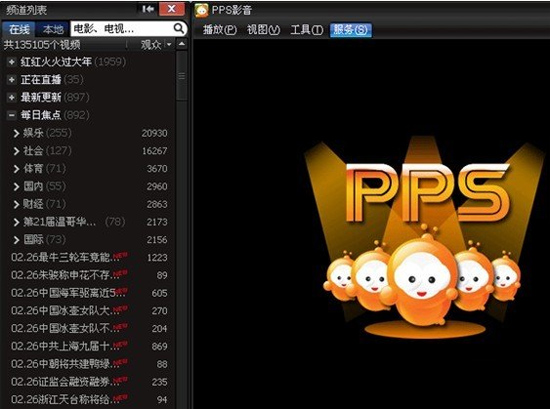This screenshot has height=409, width=550.
Task: Click the PPS monkey logo icon in title bar
Action: [x=202, y=10]
